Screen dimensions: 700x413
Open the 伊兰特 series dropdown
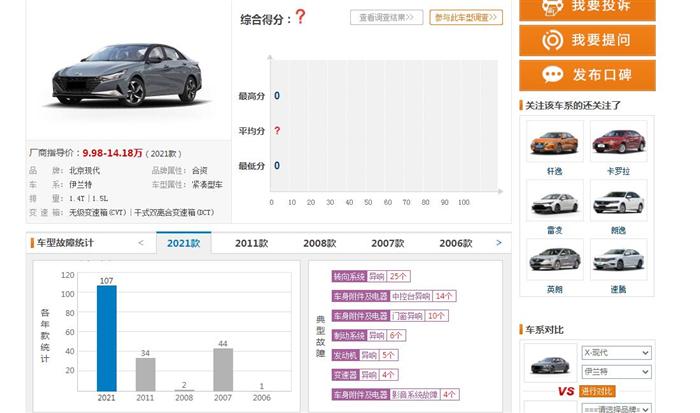click(616, 371)
